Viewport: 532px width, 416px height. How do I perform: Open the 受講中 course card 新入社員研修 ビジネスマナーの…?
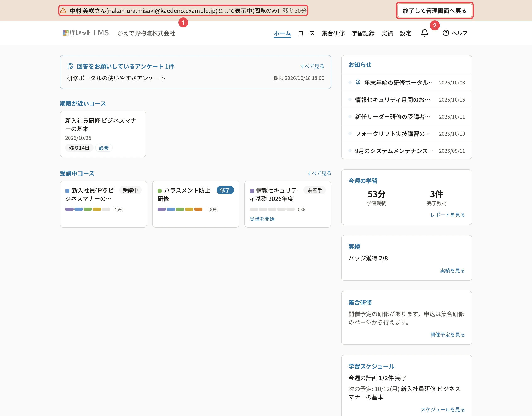pos(103,204)
